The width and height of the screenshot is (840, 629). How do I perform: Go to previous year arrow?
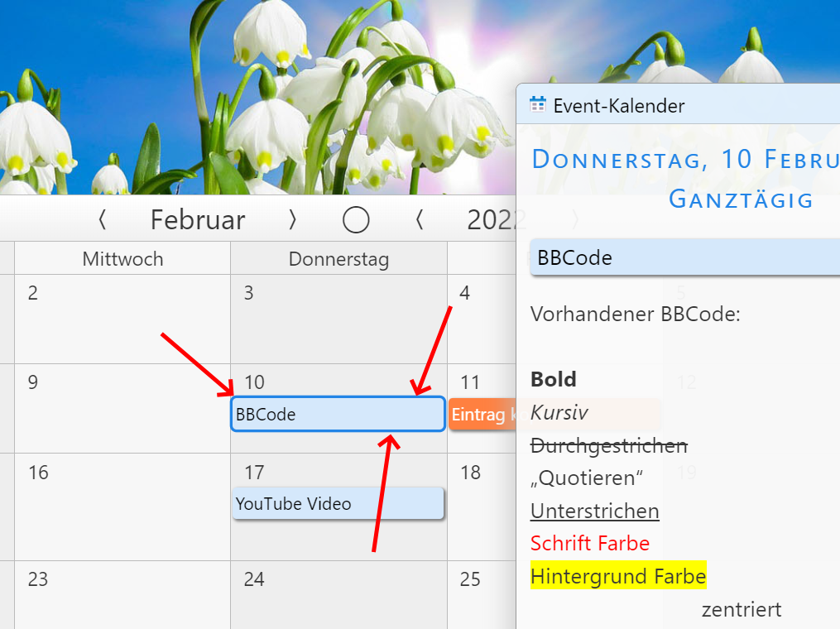pos(420,219)
